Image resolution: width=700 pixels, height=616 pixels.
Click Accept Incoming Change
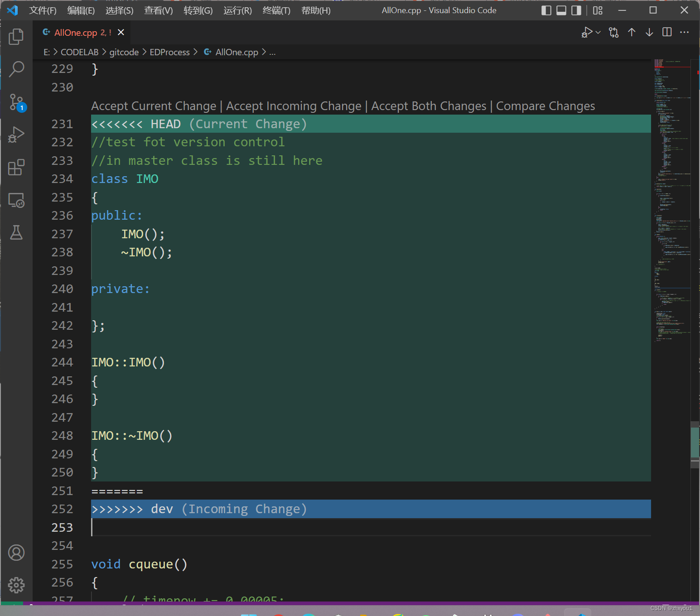[294, 106]
